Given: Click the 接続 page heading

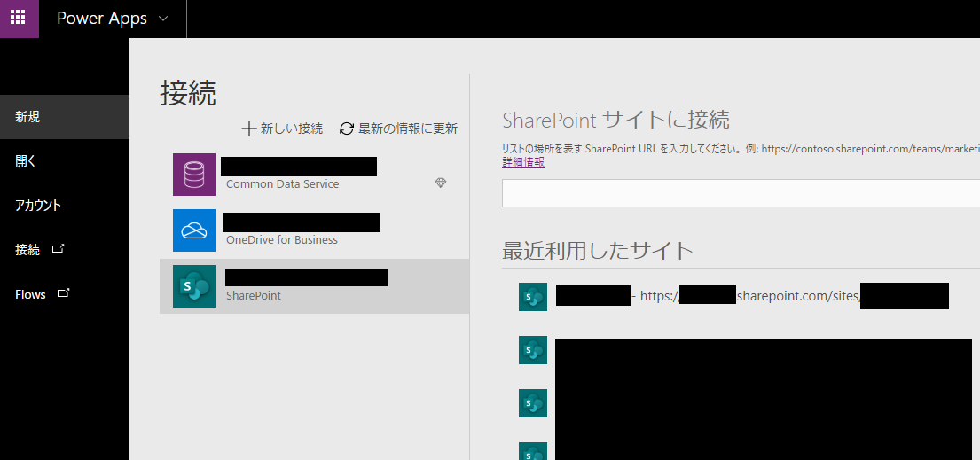Looking at the screenshot, I should pyautogui.click(x=188, y=93).
